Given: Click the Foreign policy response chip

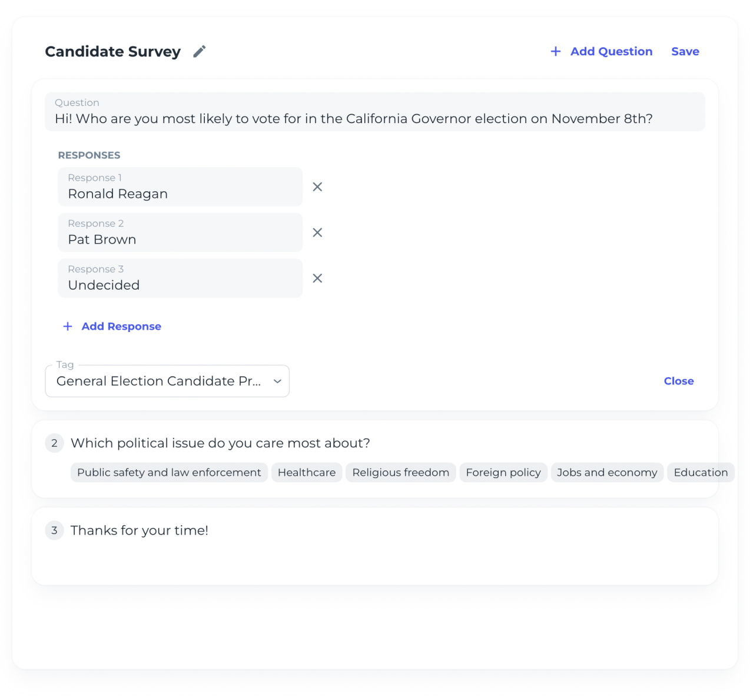Looking at the screenshot, I should (503, 473).
